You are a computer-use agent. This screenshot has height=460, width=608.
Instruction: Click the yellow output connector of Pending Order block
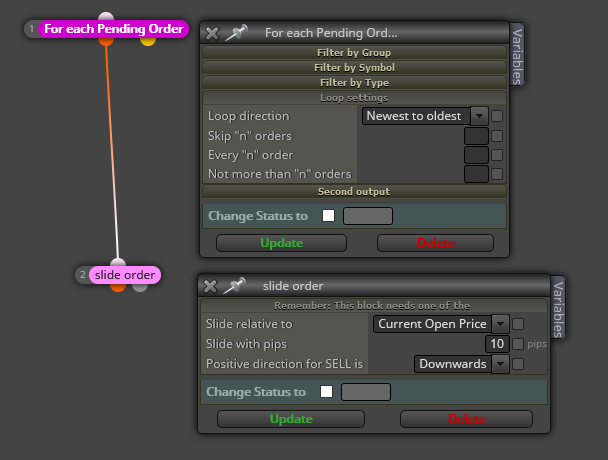point(148,40)
